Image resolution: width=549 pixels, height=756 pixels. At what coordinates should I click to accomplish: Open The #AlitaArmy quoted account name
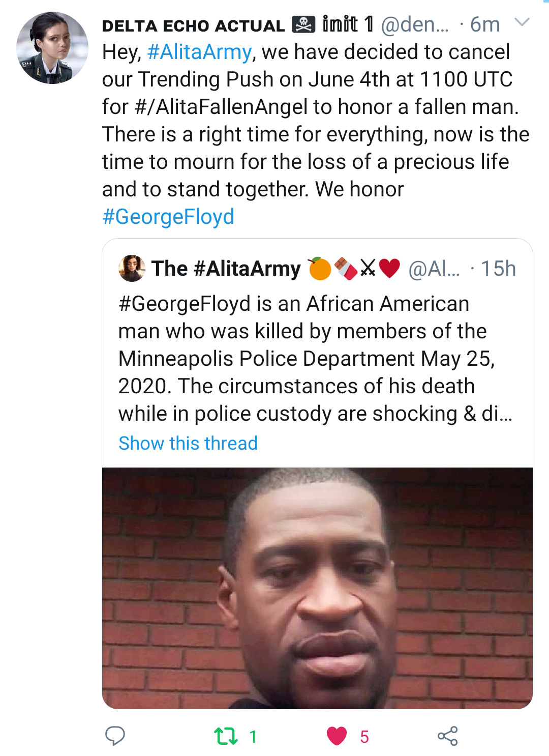click(226, 269)
